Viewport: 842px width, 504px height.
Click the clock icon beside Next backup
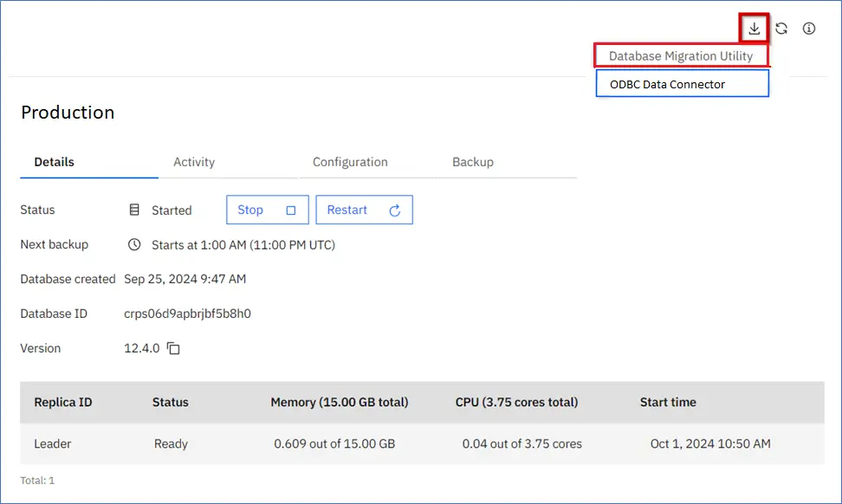point(134,245)
